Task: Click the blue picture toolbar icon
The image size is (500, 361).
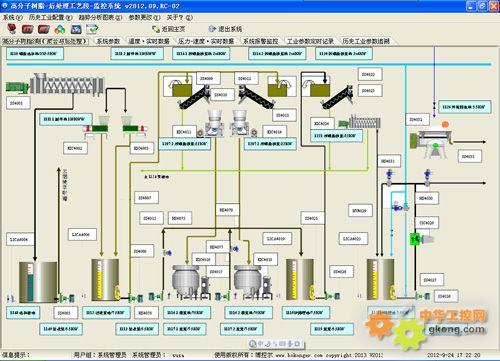Action: [76, 29]
